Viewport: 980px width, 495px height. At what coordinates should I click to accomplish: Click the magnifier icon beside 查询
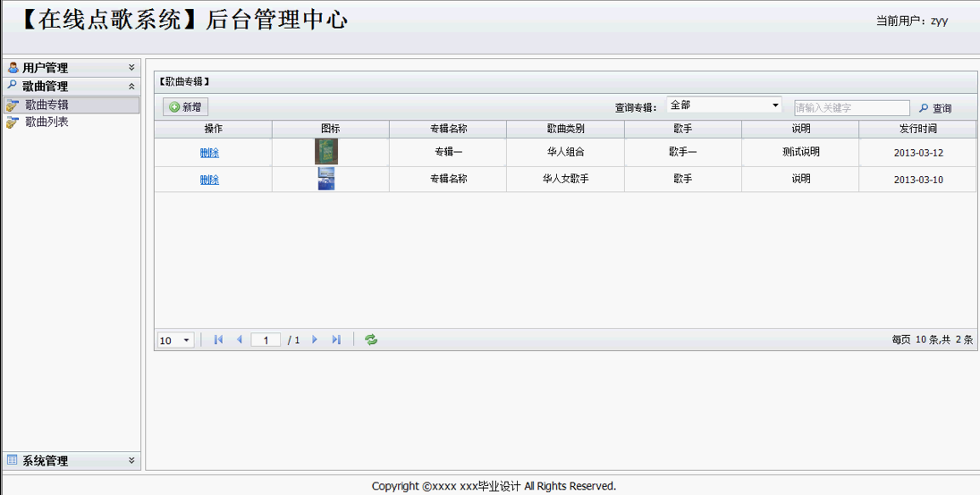click(x=924, y=108)
